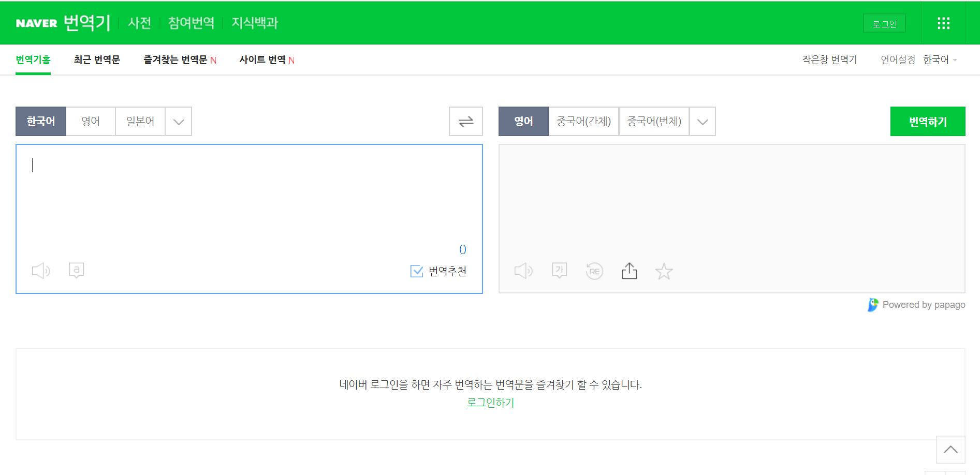Click the Powered by papago text
This screenshot has width=980, height=475.
pyautogui.click(x=924, y=305)
